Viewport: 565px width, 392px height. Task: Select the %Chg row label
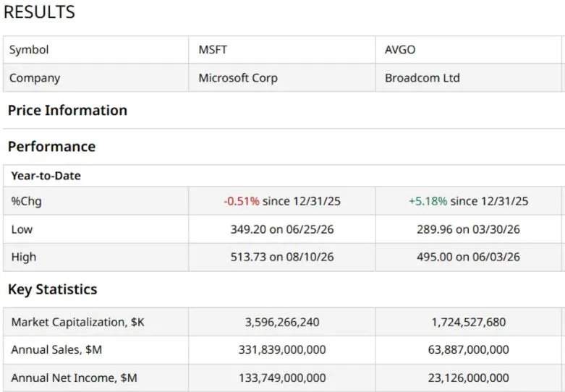(x=26, y=201)
